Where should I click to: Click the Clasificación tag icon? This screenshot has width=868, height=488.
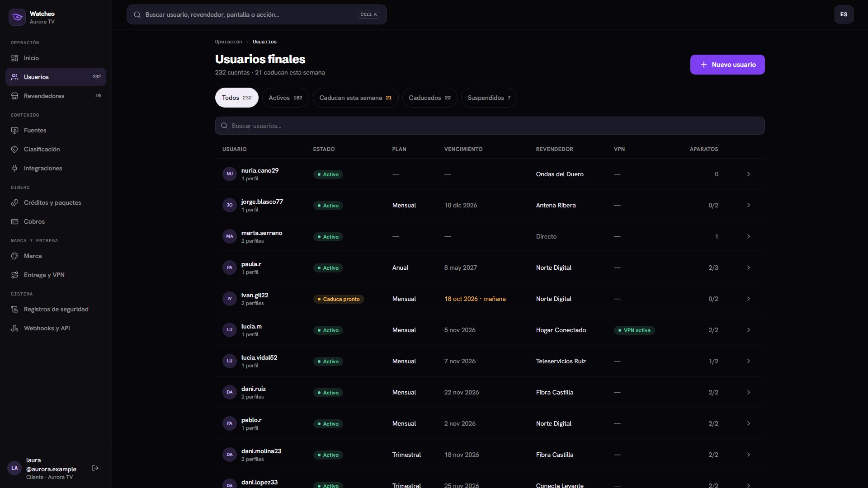(x=15, y=150)
